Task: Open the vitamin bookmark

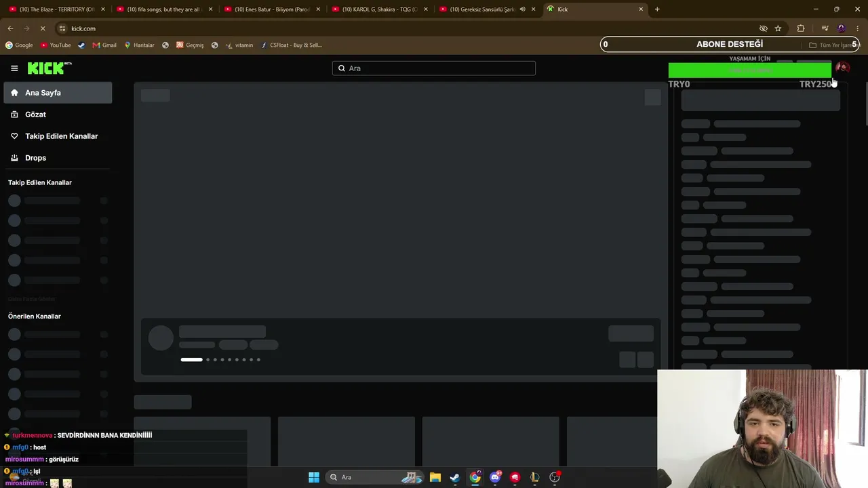Action: [x=239, y=45]
